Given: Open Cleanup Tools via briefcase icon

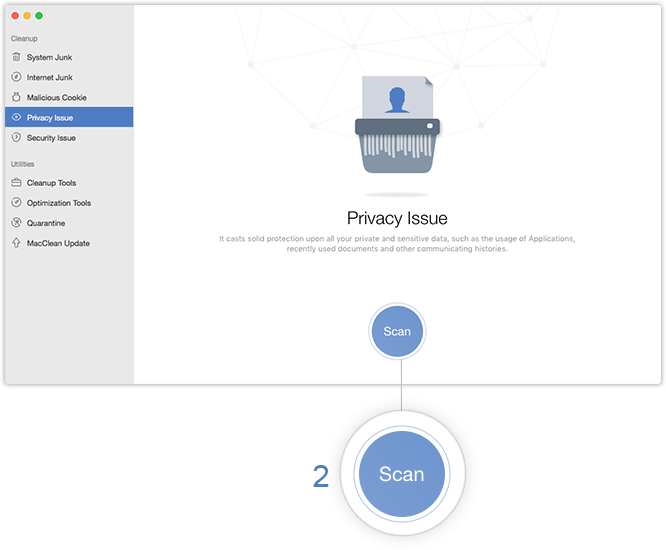Looking at the screenshot, I should 16,183.
